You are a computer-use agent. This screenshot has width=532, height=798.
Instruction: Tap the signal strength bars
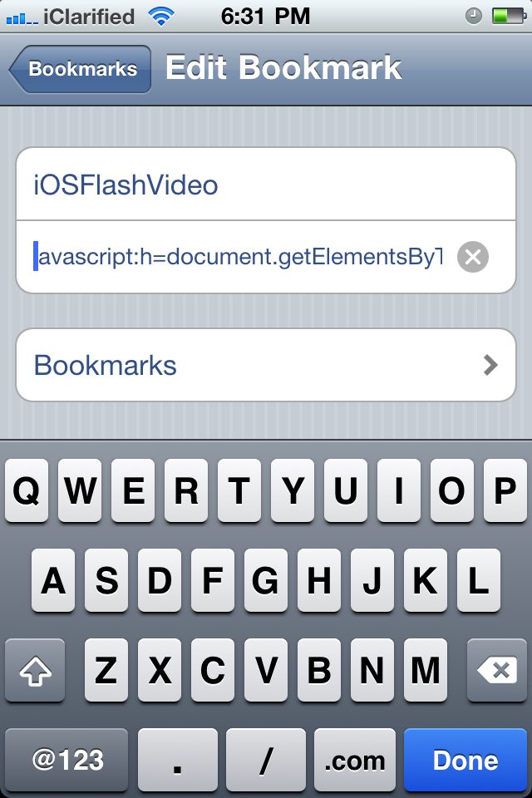pyautogui.click(x=22, y=19)
